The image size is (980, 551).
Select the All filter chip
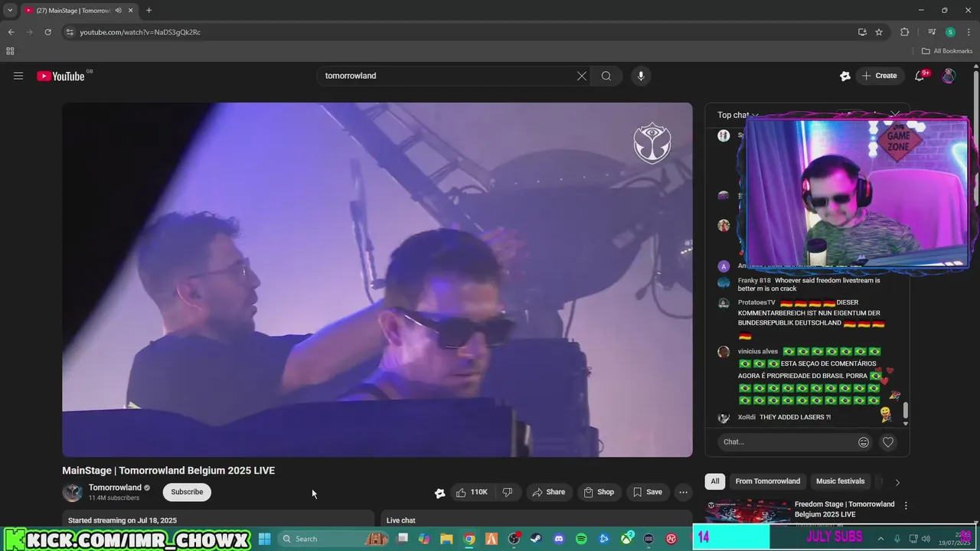tap(715, 481)
